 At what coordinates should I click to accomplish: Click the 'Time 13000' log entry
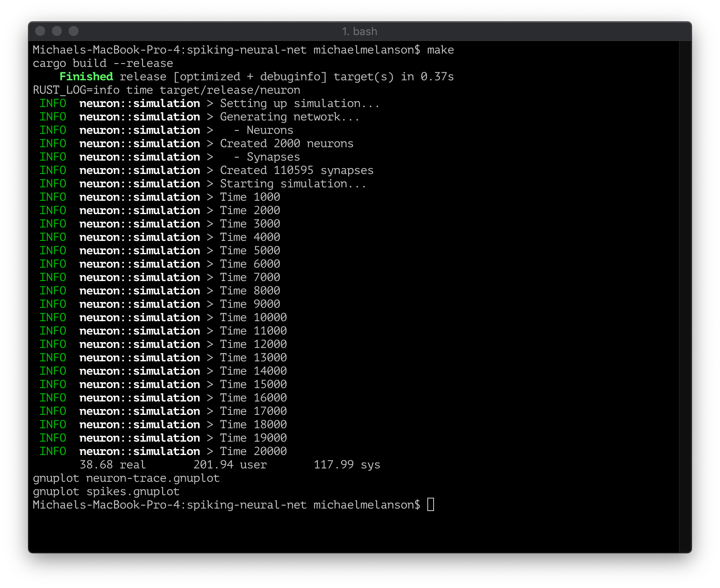pos(253,358)
